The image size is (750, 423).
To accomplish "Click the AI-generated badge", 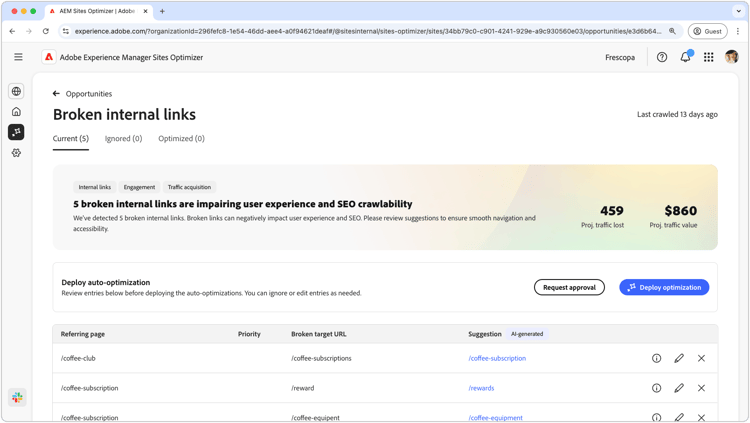I will tap(527, 334).
